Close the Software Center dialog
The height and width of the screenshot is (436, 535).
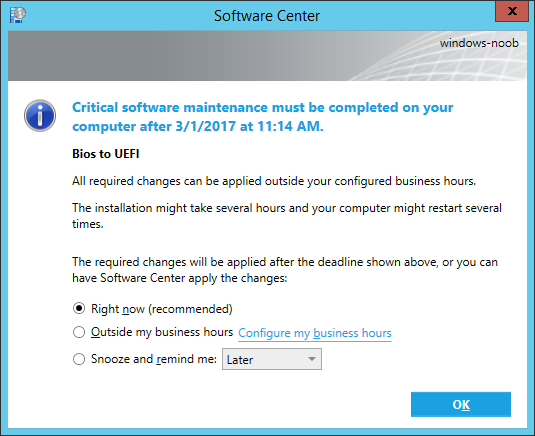[512, 11]
